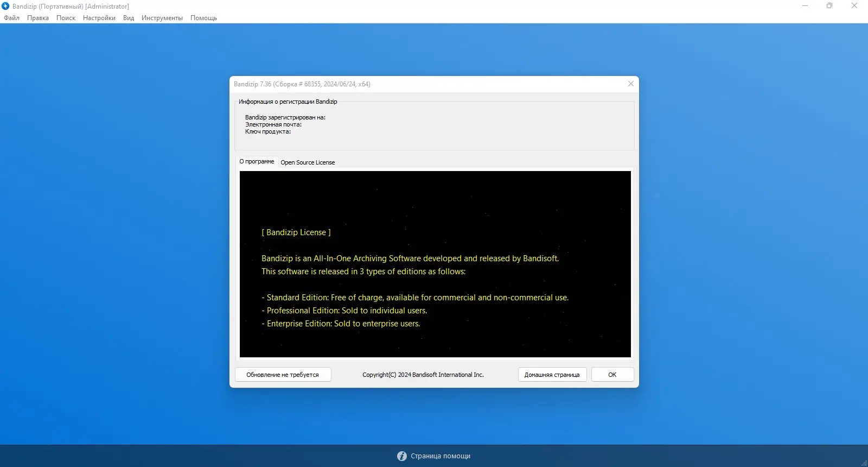Close the Bandizip main window
Screen dimensions: 868x467
point(854,6)
